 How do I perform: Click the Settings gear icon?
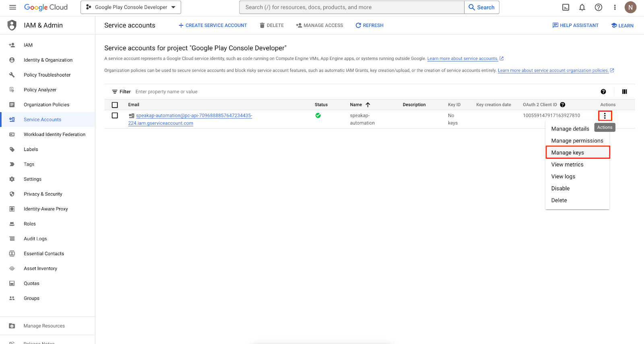[x=12, y=179]
